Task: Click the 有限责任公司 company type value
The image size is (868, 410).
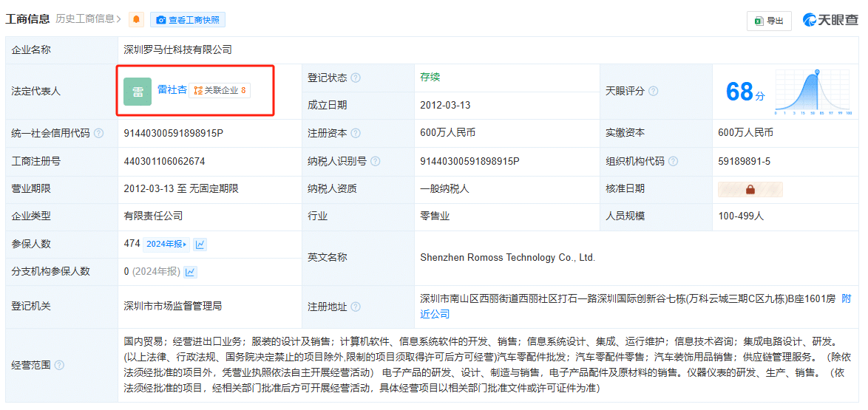Action: [x=153, y=216]
